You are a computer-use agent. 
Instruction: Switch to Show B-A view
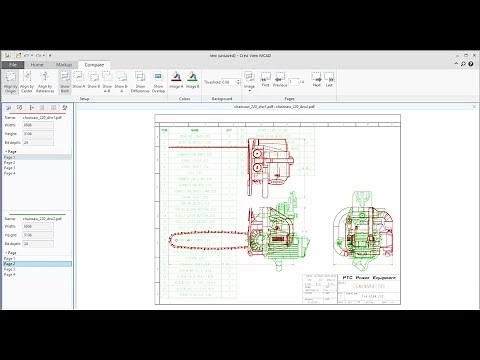tap(121, 82)
